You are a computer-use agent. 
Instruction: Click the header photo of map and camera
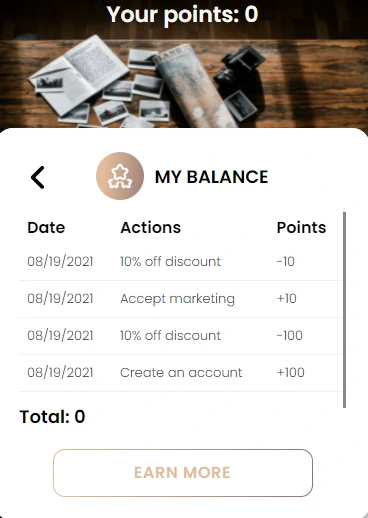(184, 80)
